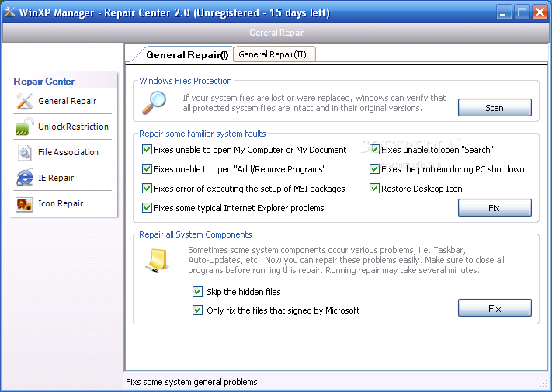Click the Windows Files Protection group label
Screen dimensions: 552x392
[186, 81]
